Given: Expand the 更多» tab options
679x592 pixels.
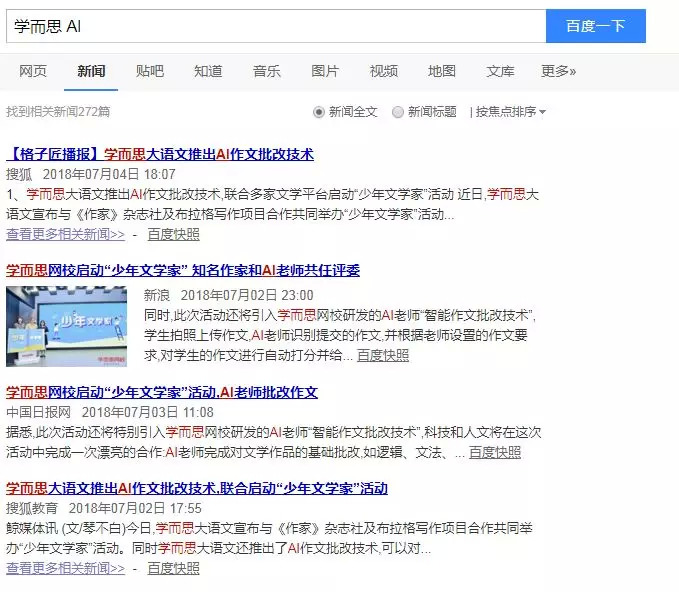Looking at the screenshot, I should click(558, 71).
